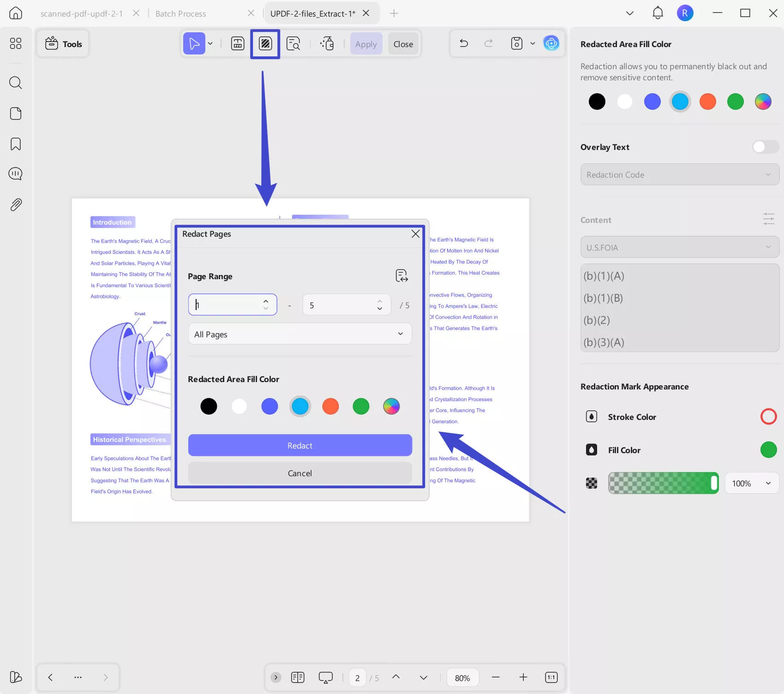Click the Apply button in toolbar
This screenshot has height=694, width=784.
point(366,44)
